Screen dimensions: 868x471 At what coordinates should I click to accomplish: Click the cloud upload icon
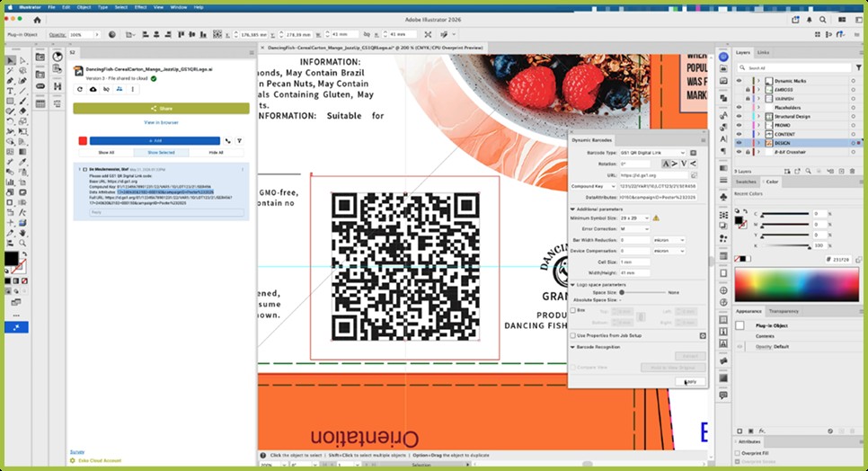(93, 89)
